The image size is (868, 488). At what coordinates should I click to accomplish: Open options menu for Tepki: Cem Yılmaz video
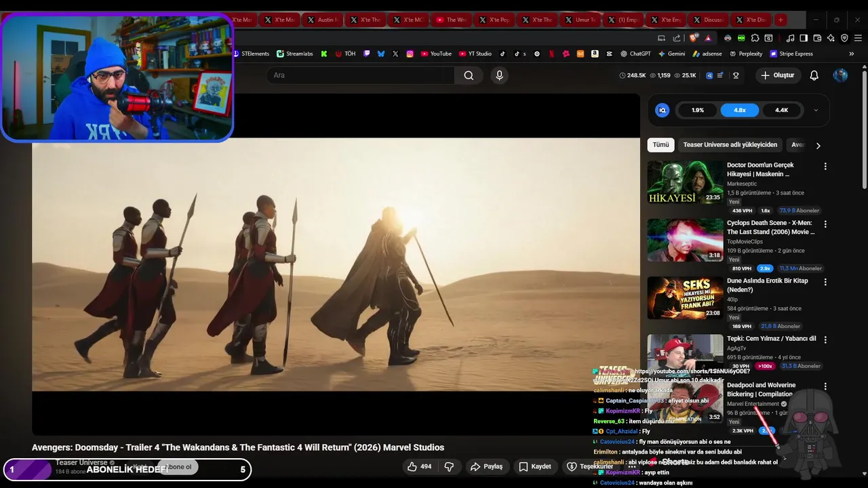(825, 340)
